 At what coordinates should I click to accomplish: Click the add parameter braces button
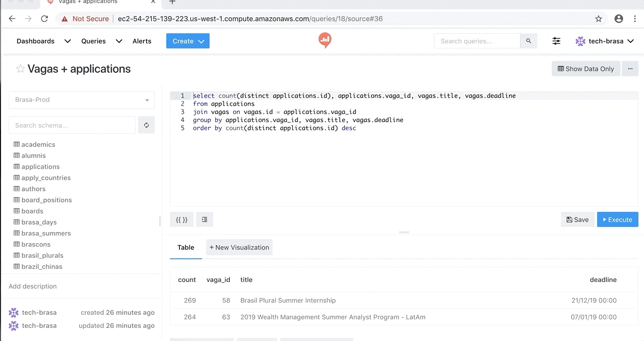(x=181, y=219)
